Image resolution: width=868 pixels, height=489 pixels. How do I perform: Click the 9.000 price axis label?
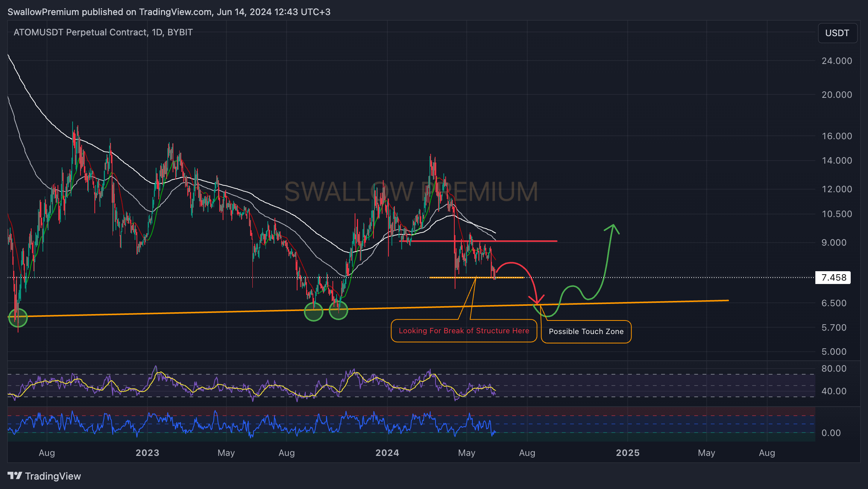click(834, 243)
